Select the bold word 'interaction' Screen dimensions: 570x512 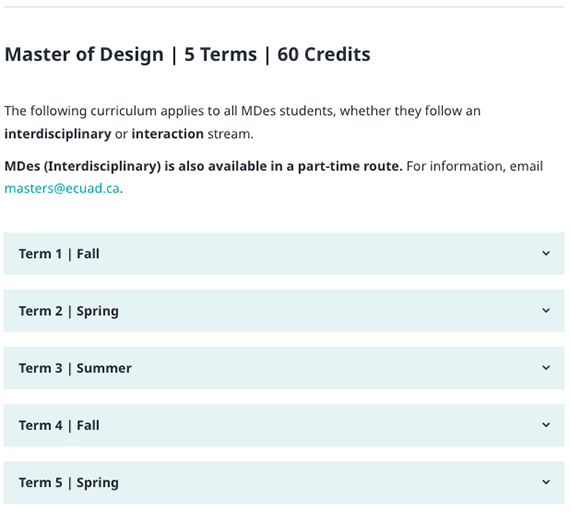[168, 134]
